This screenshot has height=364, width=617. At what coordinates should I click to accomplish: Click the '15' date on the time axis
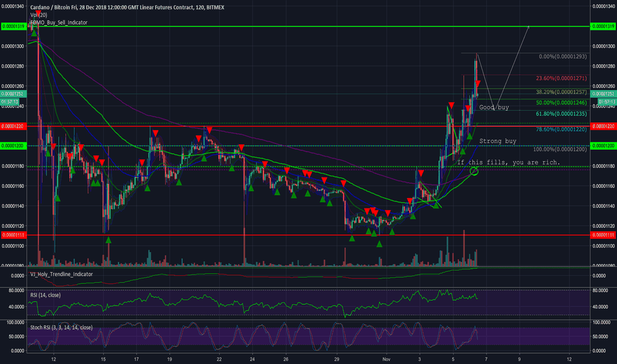(103, 359)
